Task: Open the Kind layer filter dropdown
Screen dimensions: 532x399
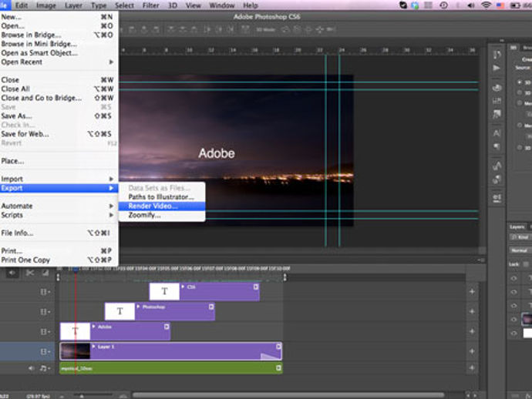Action: pos(520,237)
